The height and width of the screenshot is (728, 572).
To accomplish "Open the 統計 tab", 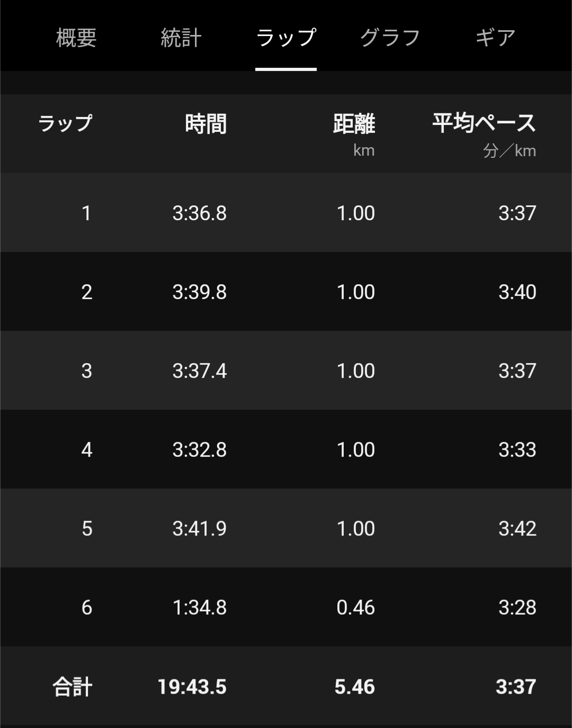I will [x=181, y=38].
